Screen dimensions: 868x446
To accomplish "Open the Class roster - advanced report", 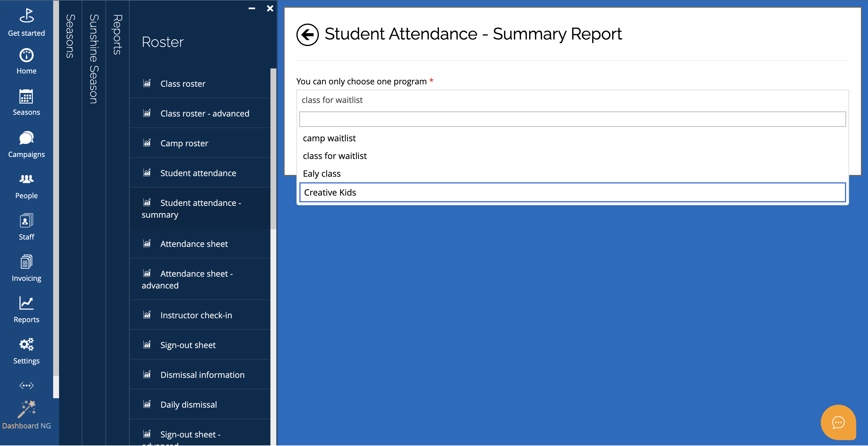I will (205, 114).
